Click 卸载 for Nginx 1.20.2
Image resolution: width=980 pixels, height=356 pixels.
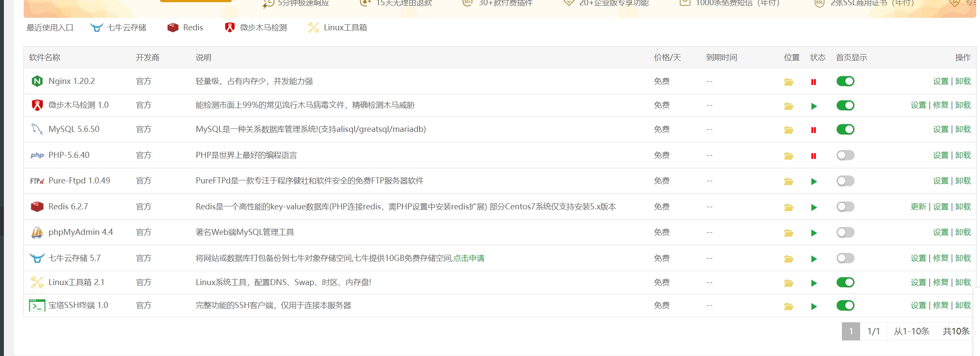click(x=963, y=81)
